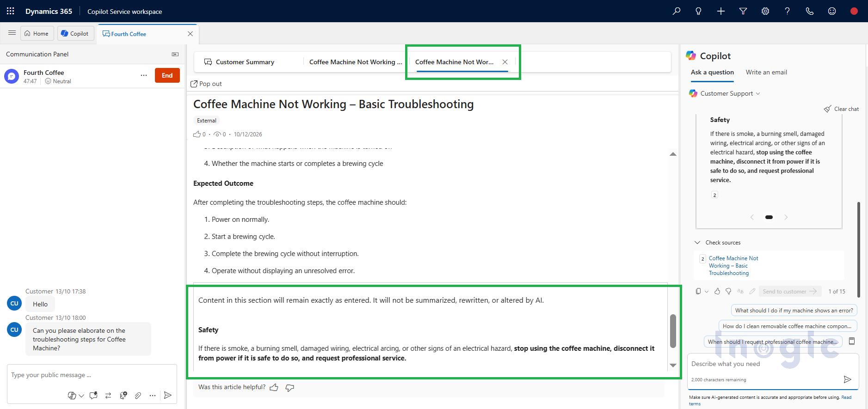Viewport: 868px width, 409px height.
Task: Click the consult add agent icon
Action: pos(123,395)
